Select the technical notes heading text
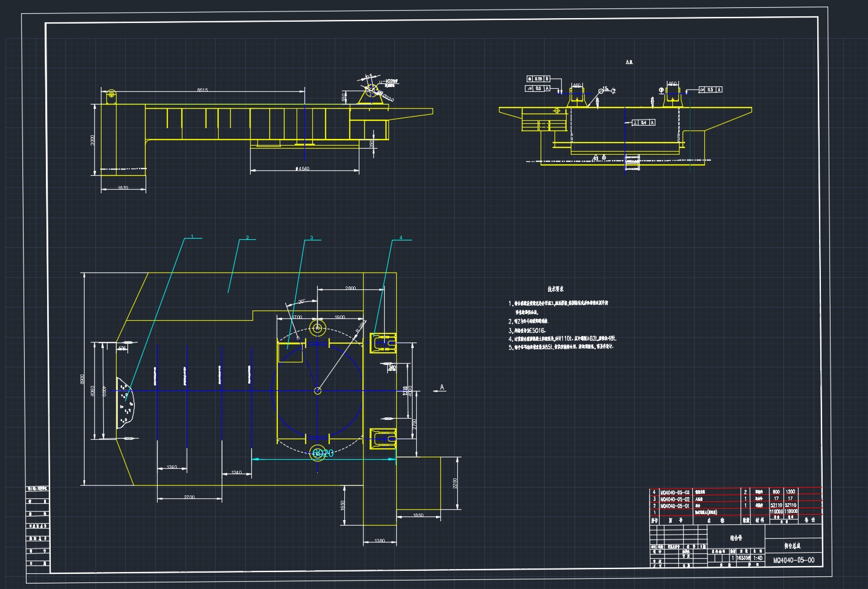Image resolution: width=868 pixels, height=589 pixels. pyautogui.click(x=556, y=289)
